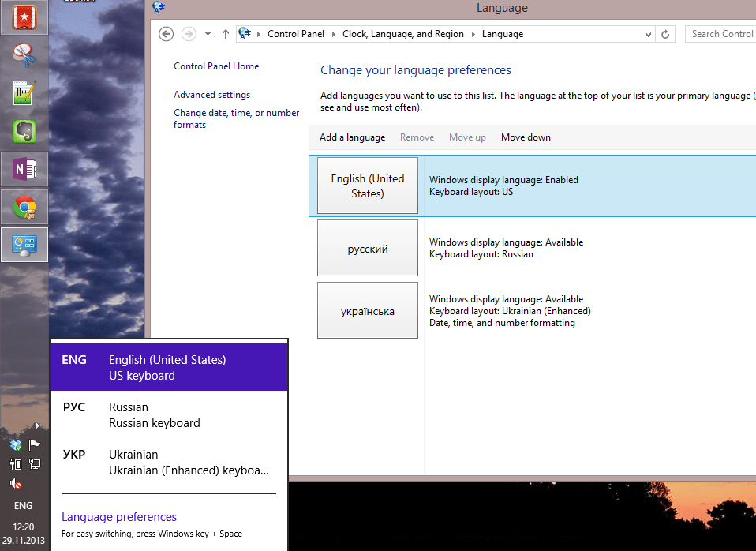Go up one folder level
The width and height of the screenshot is (756, 551).
point(225,34)
